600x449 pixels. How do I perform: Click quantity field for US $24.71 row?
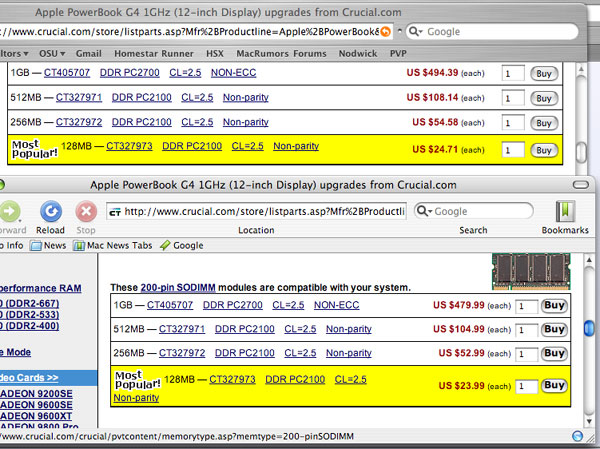click(513, 150)
